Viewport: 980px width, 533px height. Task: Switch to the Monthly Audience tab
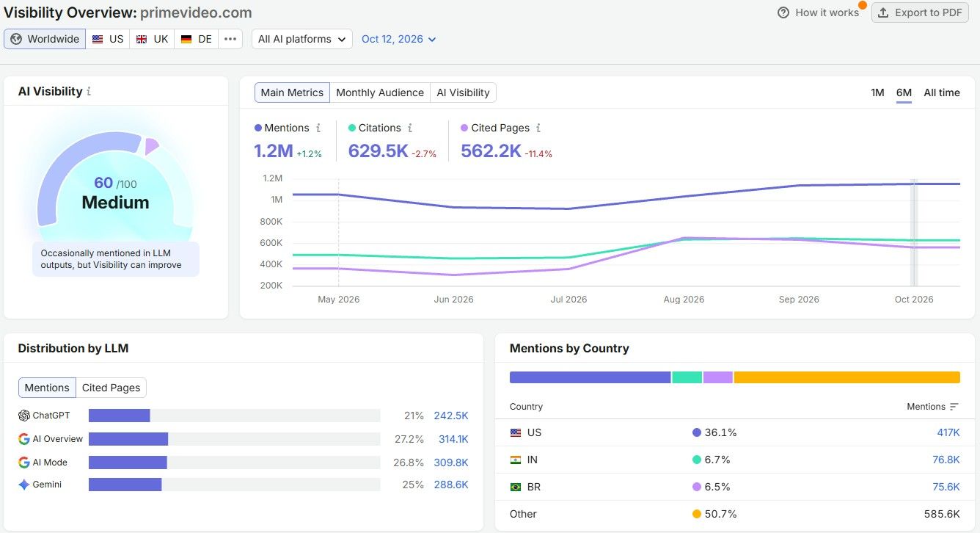click(x=380, y=93)
